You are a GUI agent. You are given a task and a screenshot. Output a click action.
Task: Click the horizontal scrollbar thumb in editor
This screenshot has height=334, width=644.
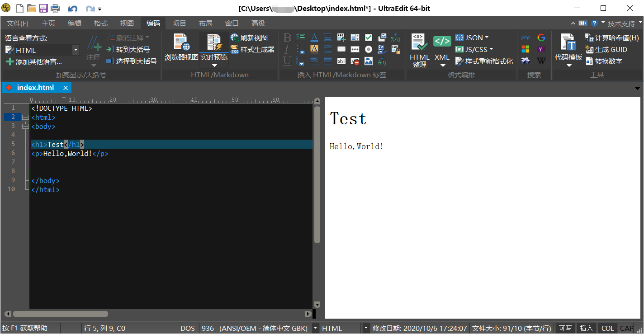coord(61,314)
